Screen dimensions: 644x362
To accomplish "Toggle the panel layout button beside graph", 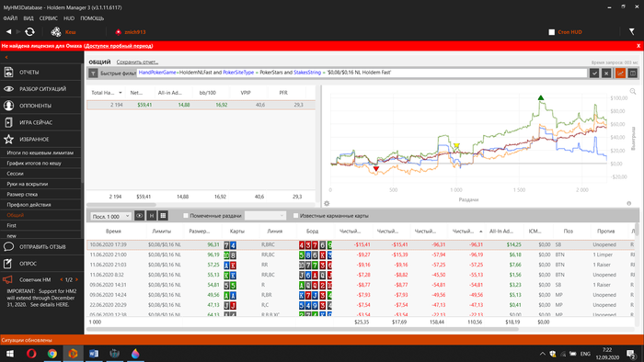I will pos(633,73).
